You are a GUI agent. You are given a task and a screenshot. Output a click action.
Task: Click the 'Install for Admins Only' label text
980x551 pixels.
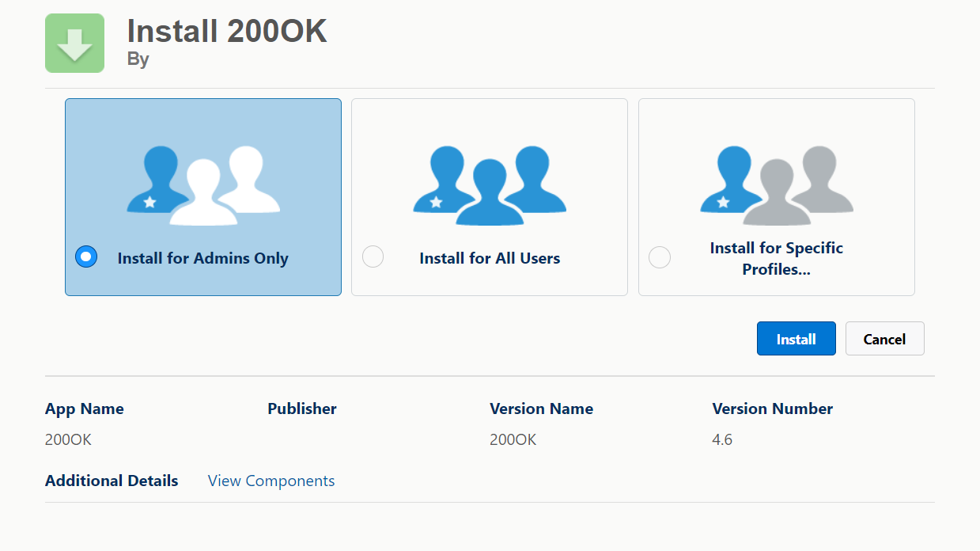[x=202, y=258]
